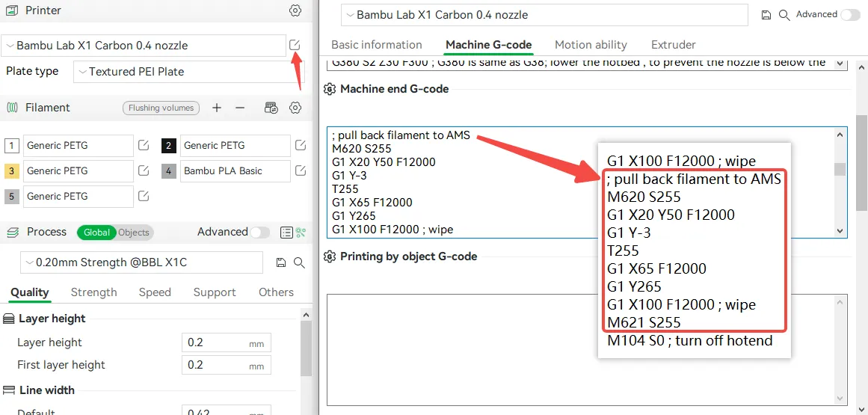Save the process preset icon
Screen dimensions: 868x415
point(280,263)
